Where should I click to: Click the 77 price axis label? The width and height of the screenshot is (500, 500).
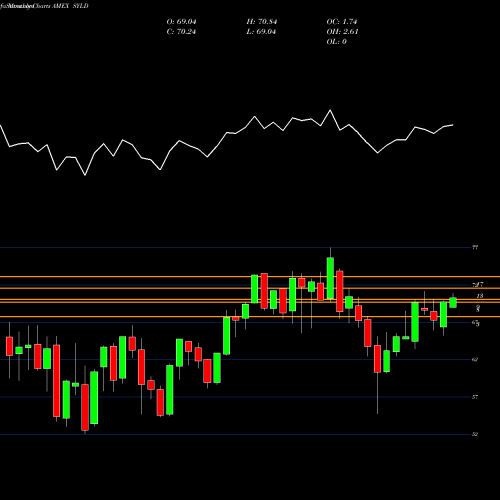475,247
